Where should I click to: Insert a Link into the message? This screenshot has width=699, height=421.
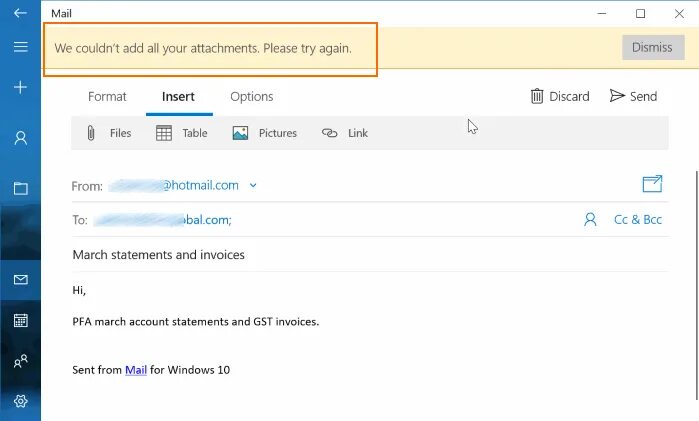coord(345,133)
